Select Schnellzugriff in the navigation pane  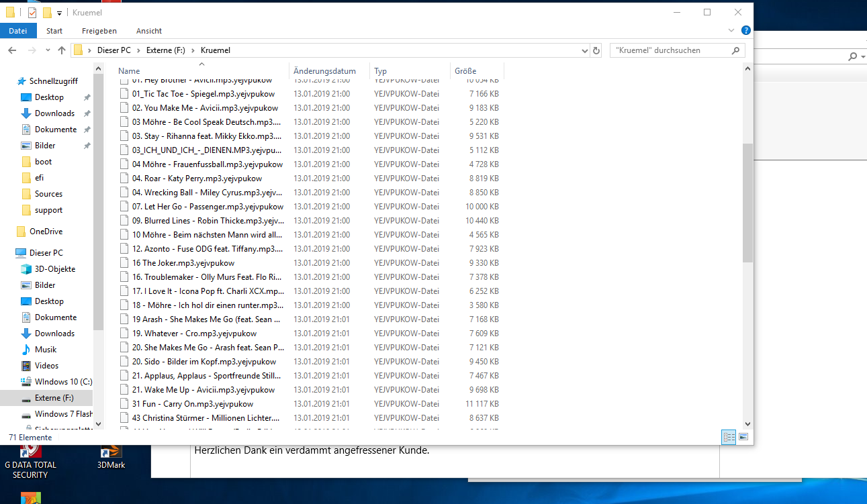point(54,81)
